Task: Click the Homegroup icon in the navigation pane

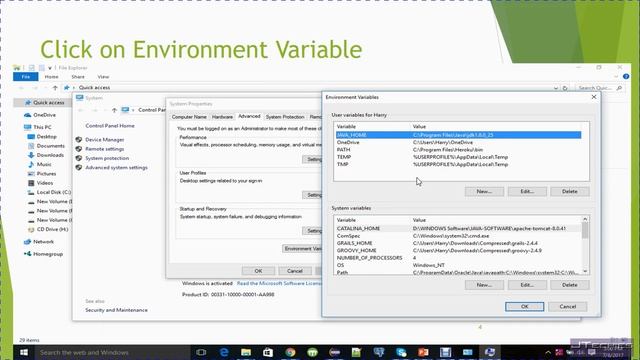Action: [27, 254]
